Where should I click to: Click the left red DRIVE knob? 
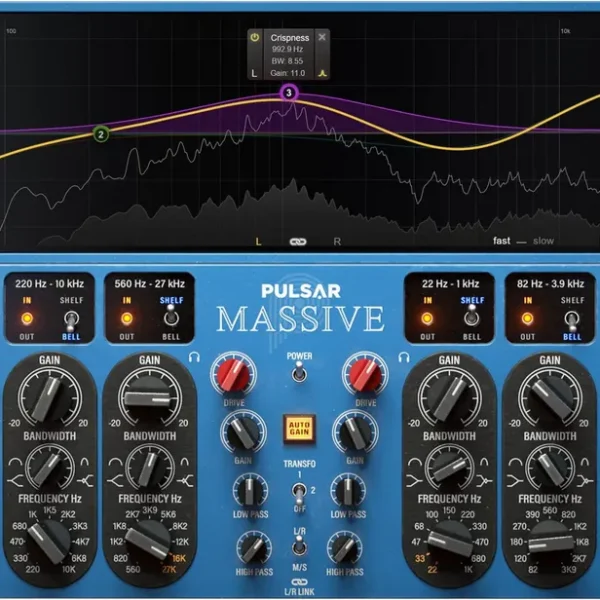pos(233,375)
